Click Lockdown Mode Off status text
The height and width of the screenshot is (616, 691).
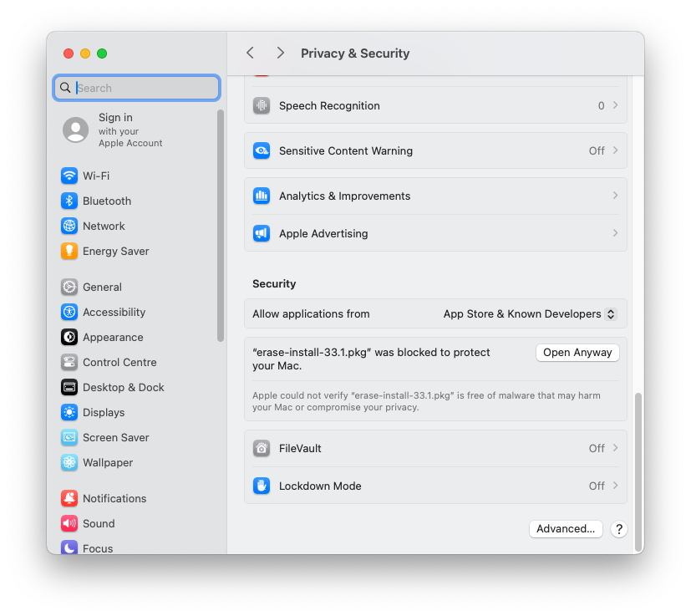[x=597, y=486]
